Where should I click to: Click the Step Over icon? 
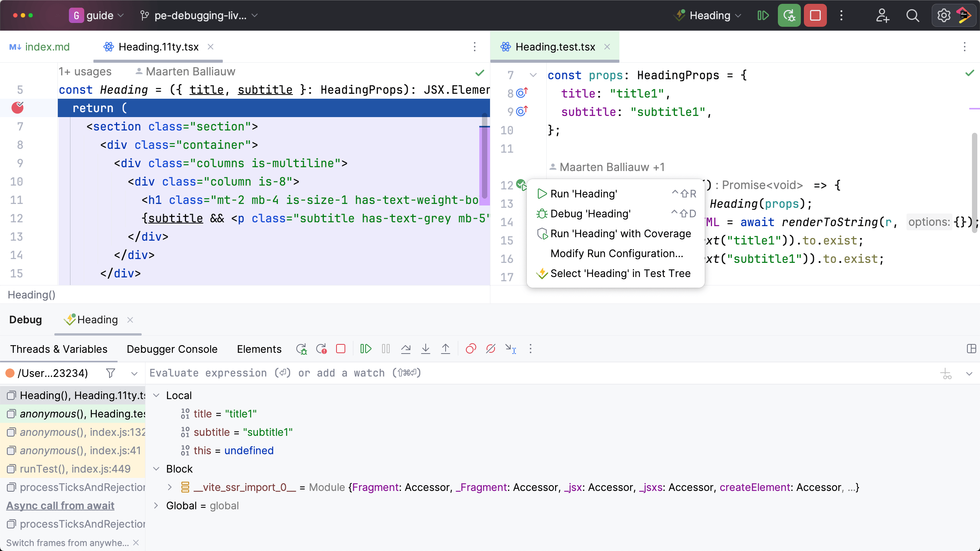(x=406, y=349)
